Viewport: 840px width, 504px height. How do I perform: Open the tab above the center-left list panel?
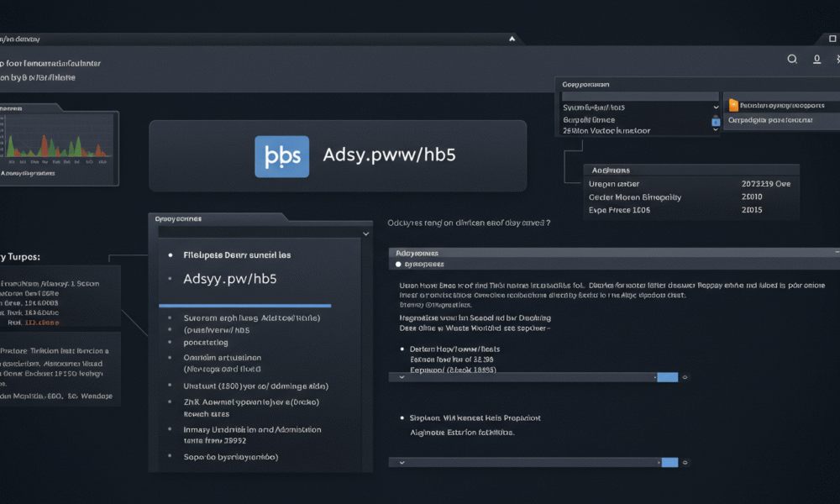pos(180,218)
